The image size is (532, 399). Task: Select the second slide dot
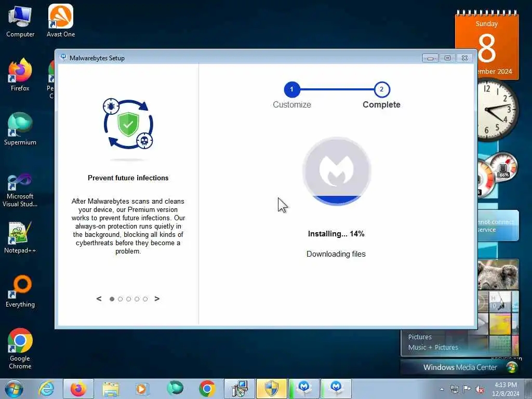(120, 299)
